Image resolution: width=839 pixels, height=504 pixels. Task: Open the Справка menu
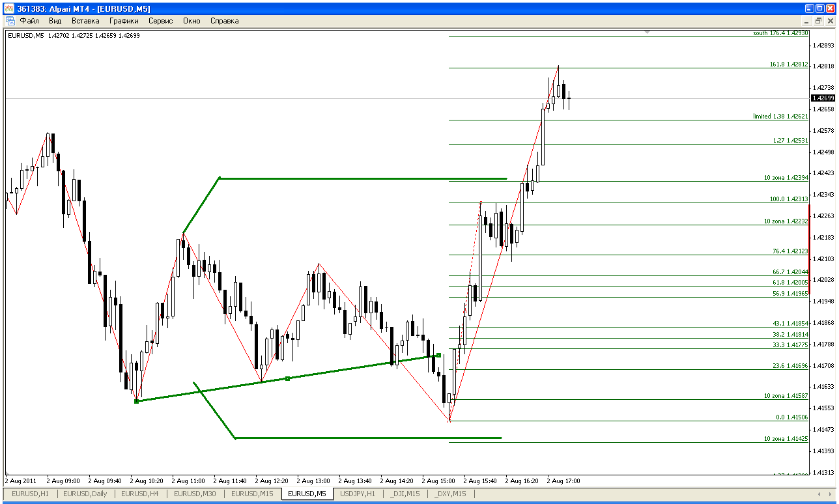tap(225, 21)
